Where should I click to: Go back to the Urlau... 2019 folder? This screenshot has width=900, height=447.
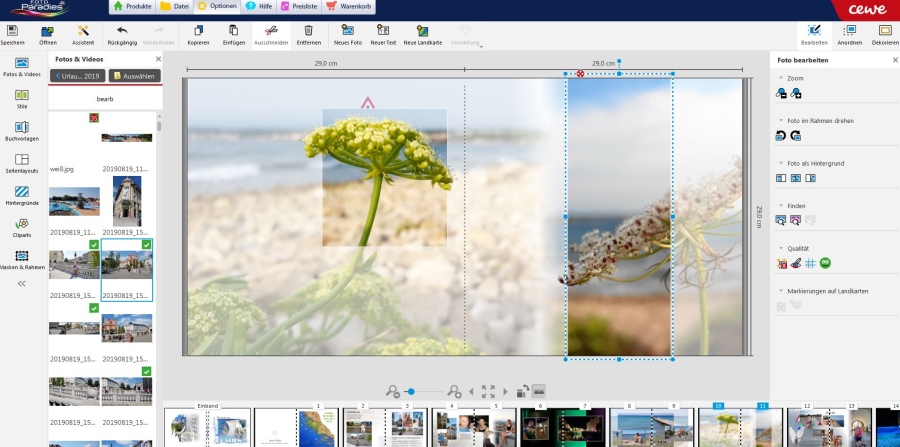77,75
